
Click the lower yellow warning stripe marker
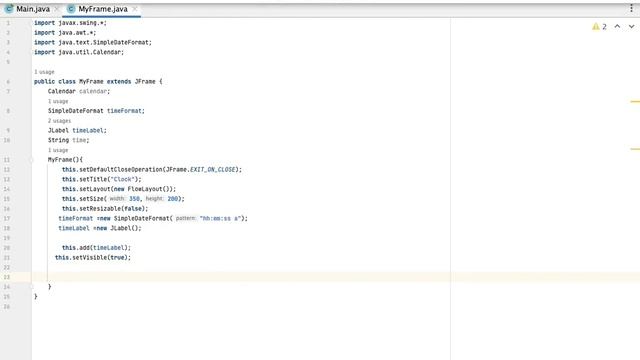(635, 149)
